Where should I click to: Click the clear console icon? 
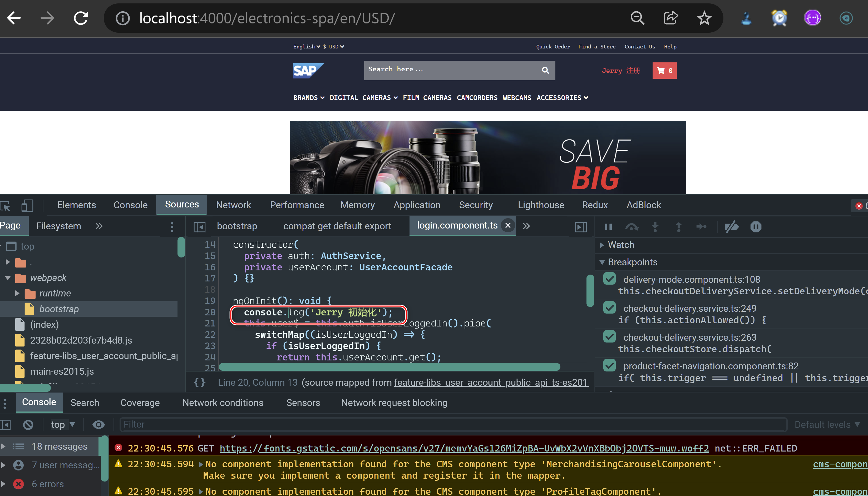[x=28, y=424]
